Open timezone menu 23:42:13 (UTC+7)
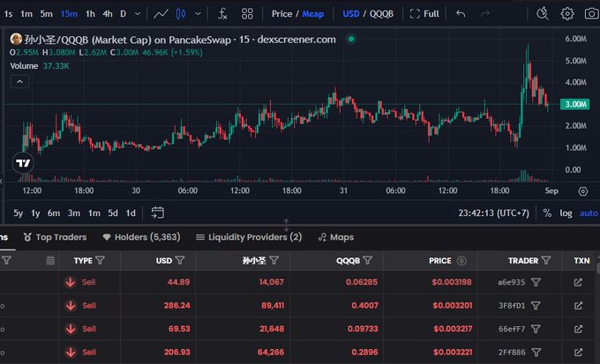The width and height of the screenshot is (600, 364). click(x=493, y=213)
